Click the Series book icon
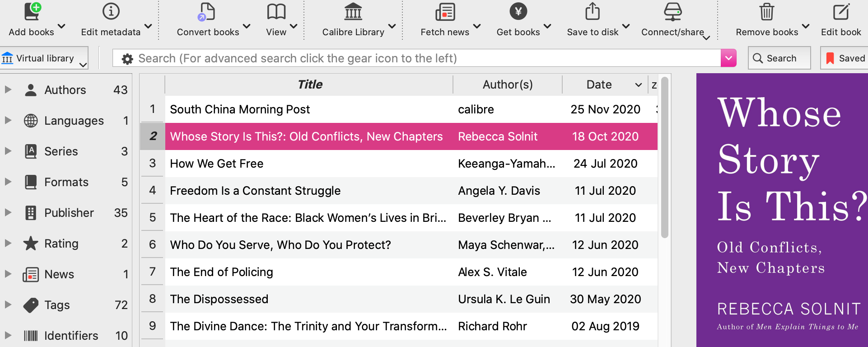This screenshot has height=347, width=868. click(x=31, y=151)
